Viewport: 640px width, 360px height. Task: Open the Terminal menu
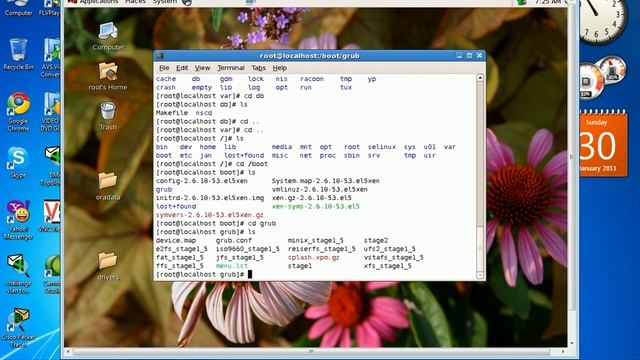pos(231,68)
